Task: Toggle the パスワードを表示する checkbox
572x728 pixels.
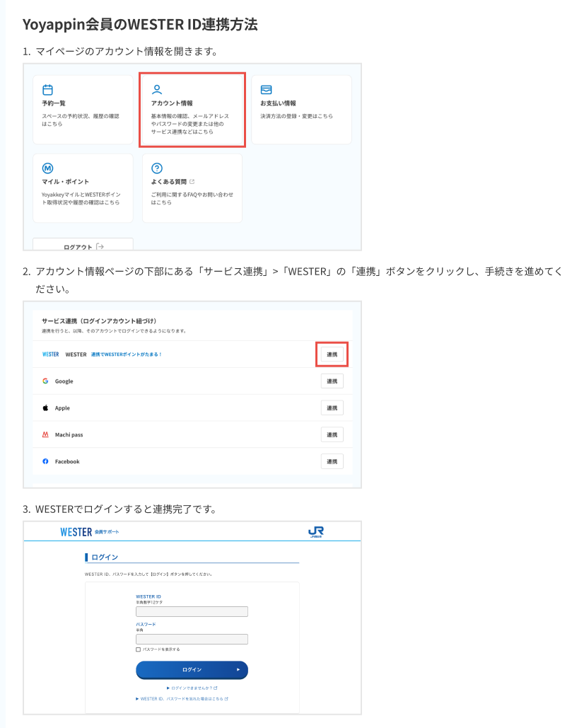Action: click(x=139, y=649)
